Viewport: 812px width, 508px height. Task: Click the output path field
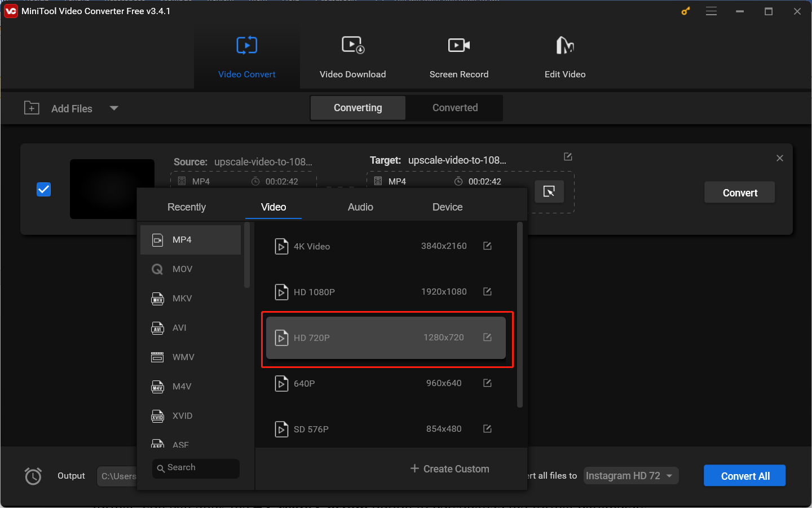[117, 476]
